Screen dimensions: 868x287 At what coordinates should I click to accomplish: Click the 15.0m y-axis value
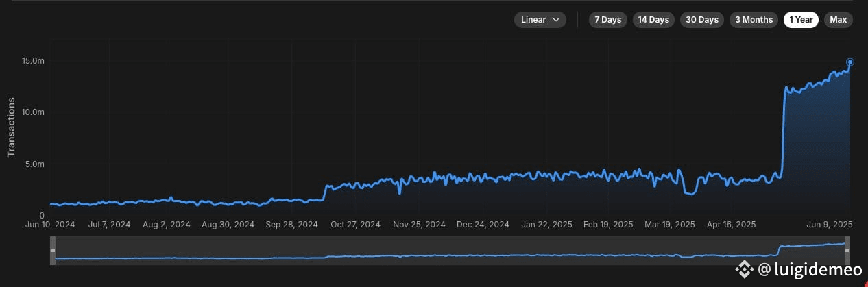coord(33,61)
